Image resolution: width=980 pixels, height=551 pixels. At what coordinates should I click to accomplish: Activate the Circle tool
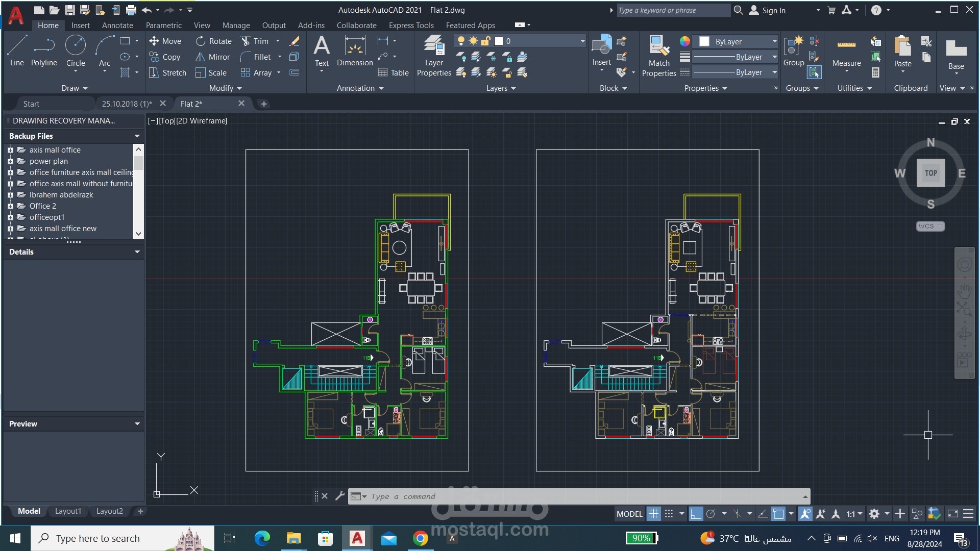(x=76, y=51)
